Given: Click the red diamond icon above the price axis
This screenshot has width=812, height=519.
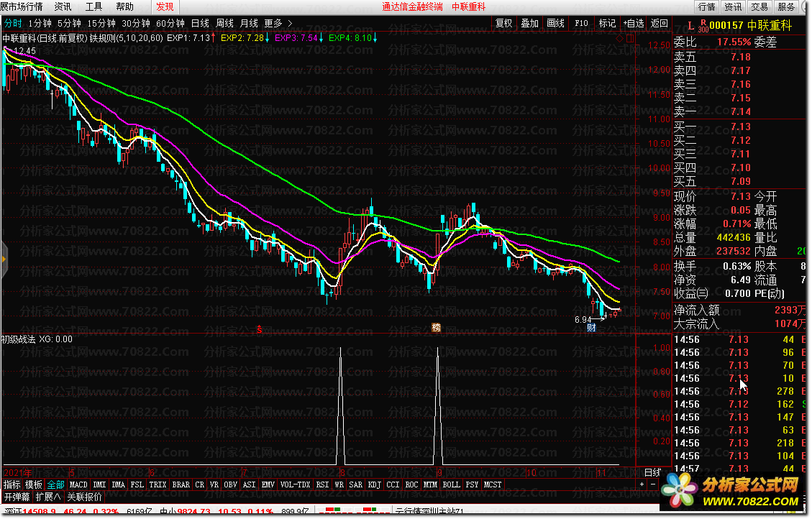Looking at the screenshot, I should 619,39.
